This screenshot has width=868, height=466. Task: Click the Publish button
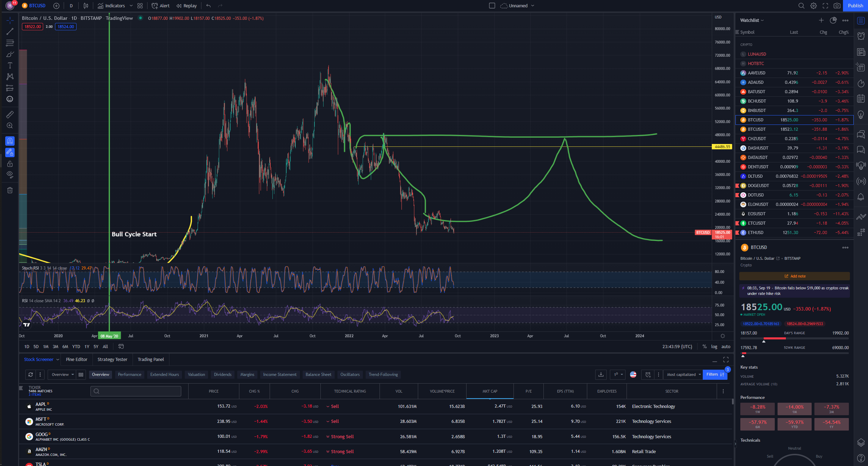(855, 6)
